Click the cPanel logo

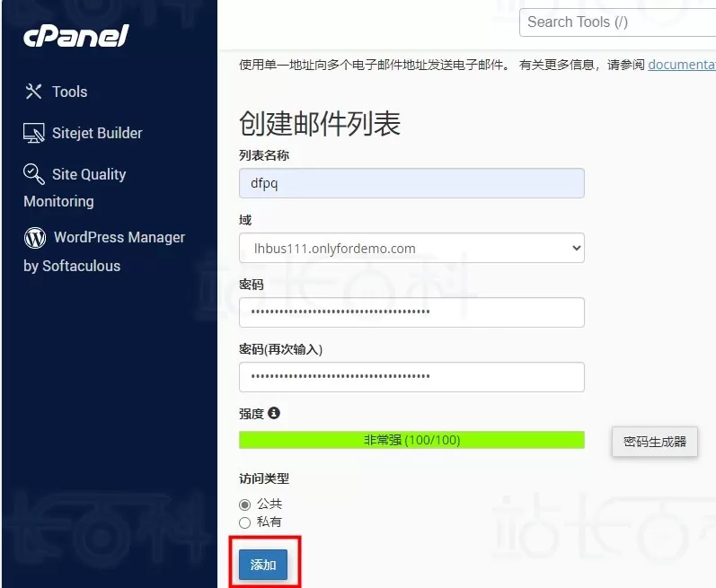pyautogui.click(x=76, y=36)
